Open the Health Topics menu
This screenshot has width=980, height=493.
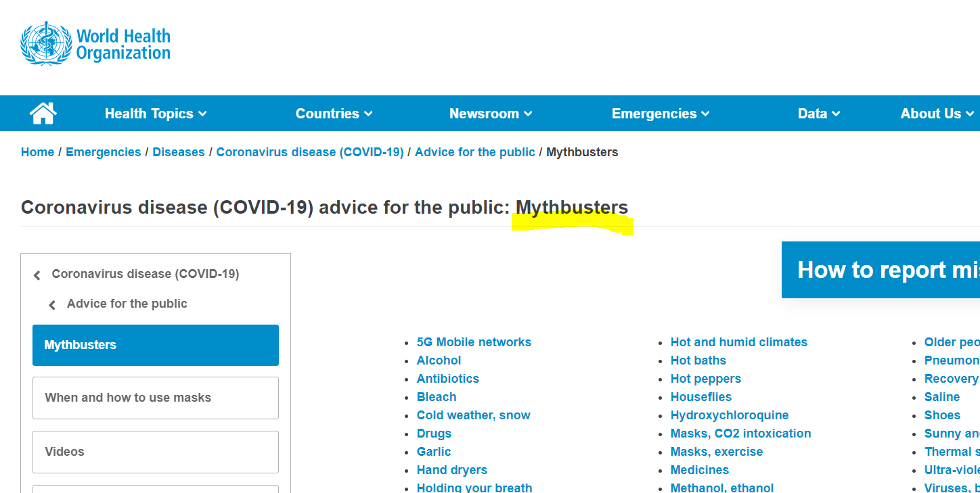point(156,114)
